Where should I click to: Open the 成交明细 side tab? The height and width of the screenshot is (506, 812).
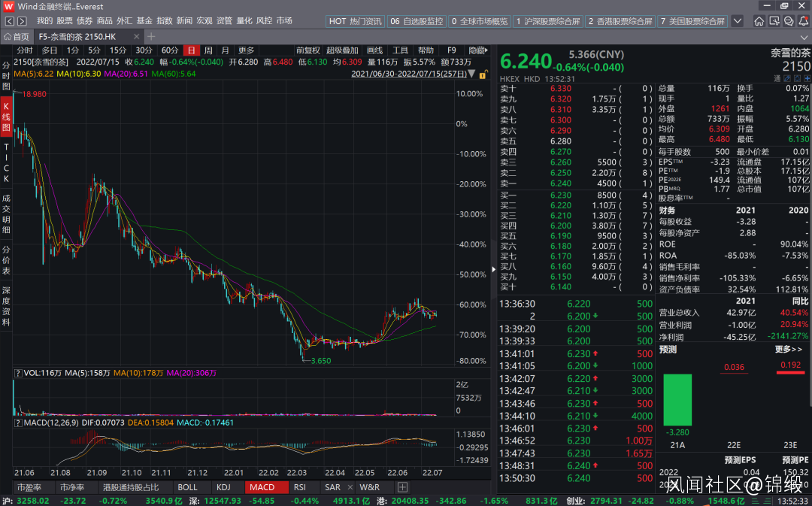click(6, 214)
